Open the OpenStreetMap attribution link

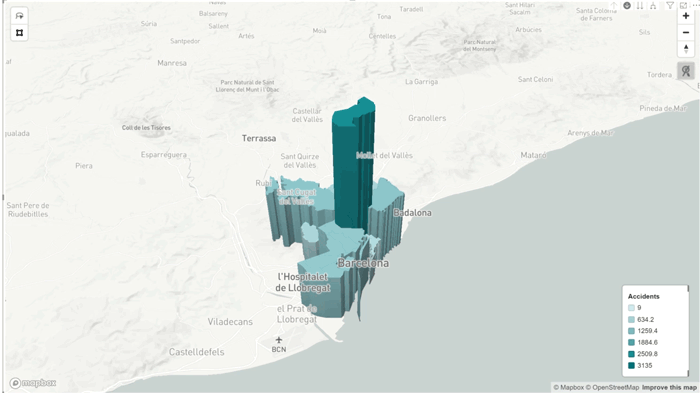tap(612, 387)
